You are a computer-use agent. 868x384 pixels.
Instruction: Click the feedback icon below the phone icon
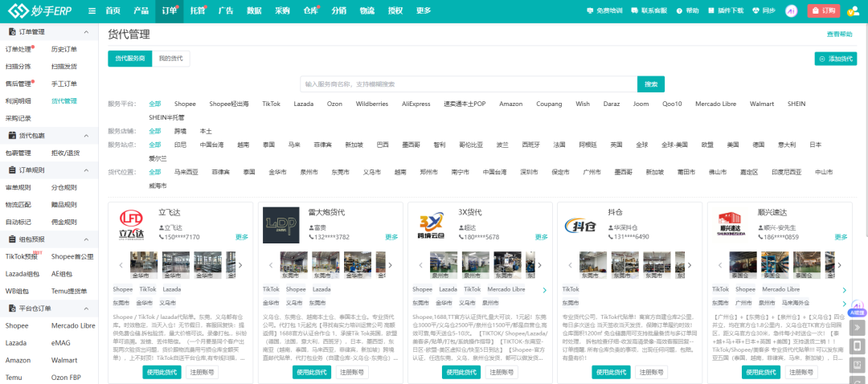tap(857, 366)
